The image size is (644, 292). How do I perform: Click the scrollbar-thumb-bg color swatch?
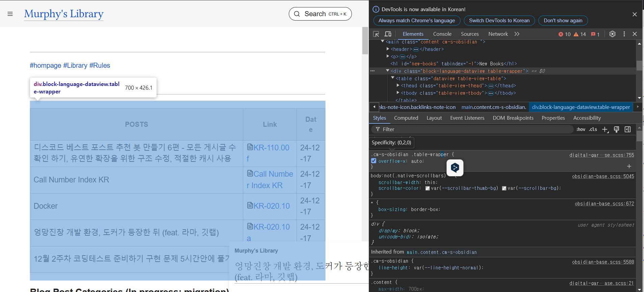point(427,188)
